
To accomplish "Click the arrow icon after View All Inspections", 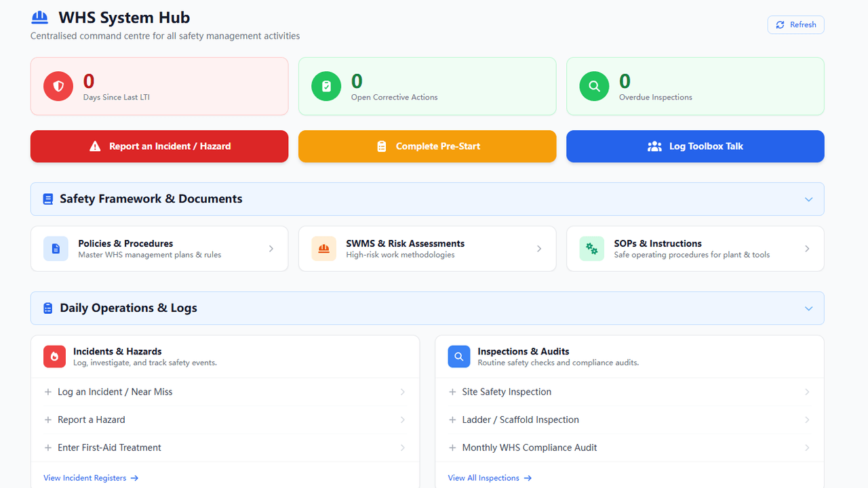I will tap(528, 478).
